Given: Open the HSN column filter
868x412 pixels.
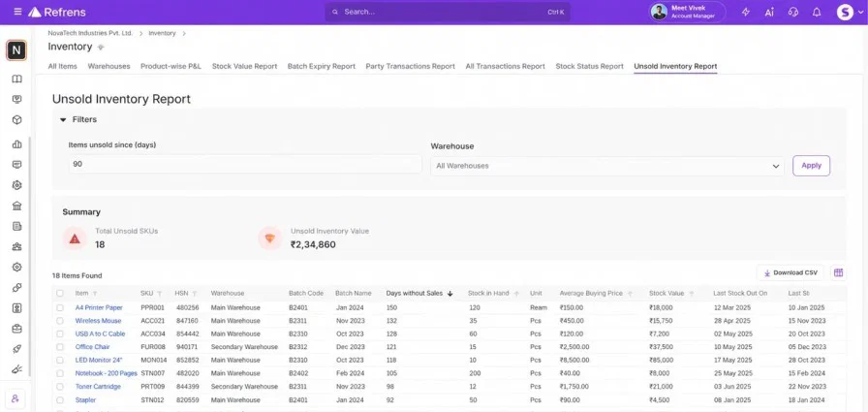Looking at the screenshot, I should click(x=195, y=294).
